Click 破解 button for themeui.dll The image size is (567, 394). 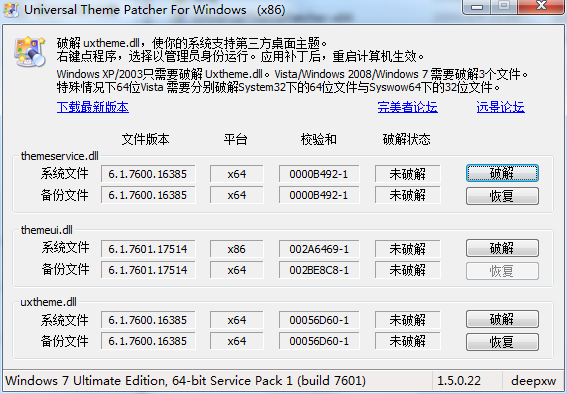coord(502,248)
